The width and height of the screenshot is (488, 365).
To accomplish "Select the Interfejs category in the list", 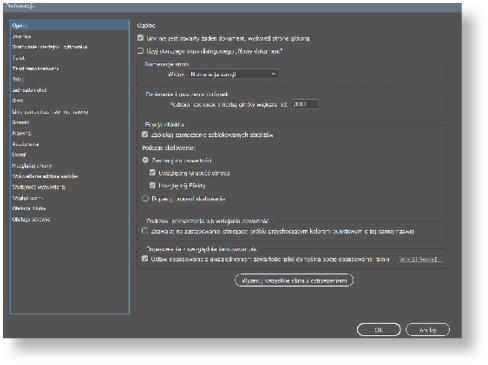I will [22, 36].
